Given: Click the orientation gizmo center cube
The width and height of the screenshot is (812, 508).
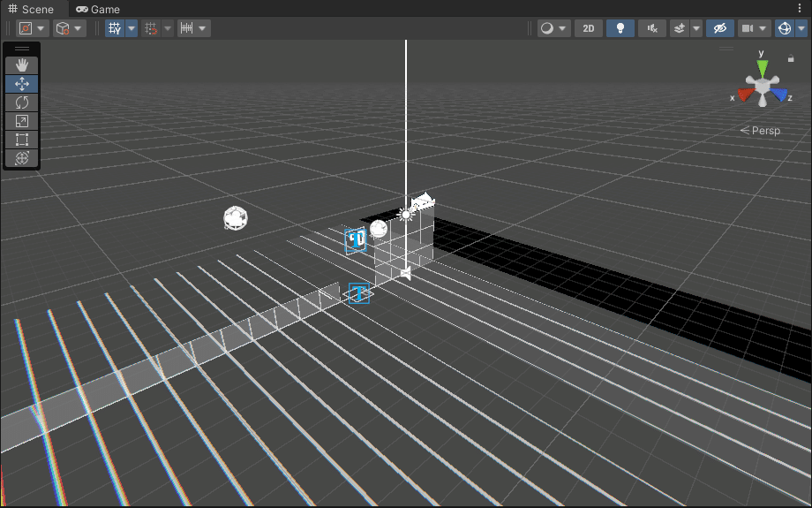Looking at the screenshot, I should click(x=763, y=86).
